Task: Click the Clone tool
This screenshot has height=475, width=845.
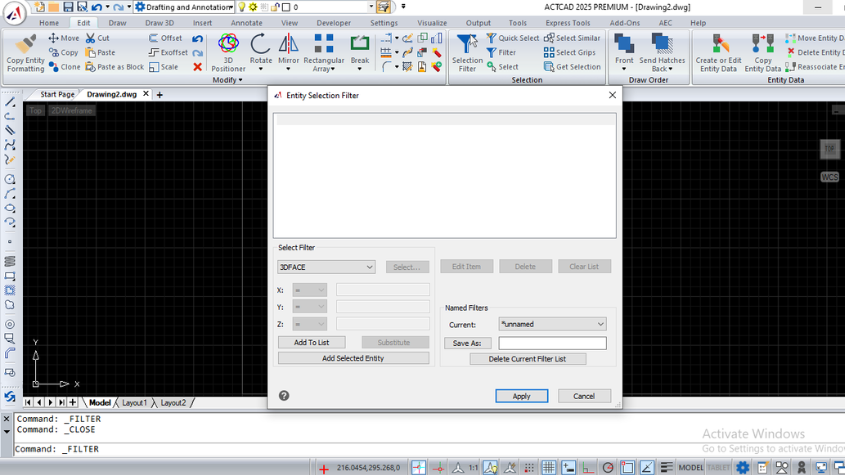Action: pyautogui.click(x=64, y=67)
